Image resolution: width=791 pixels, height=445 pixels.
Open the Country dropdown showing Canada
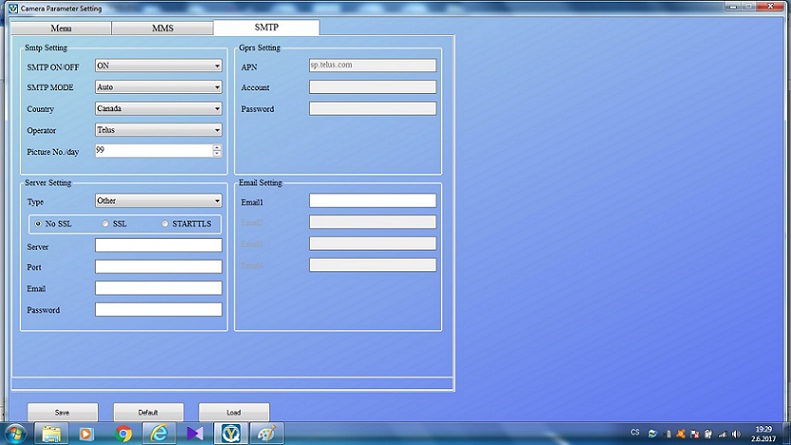(x=158, y=108)
